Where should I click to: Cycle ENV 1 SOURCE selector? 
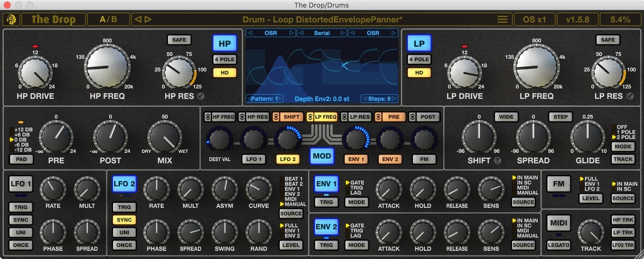tap(523, 202)
